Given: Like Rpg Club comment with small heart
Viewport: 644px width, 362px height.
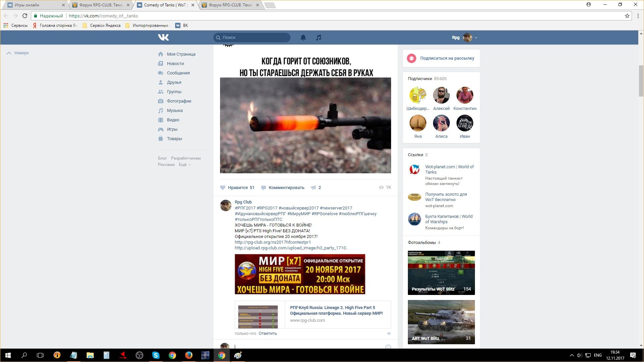Looking at the screenshot, I should pos(389,334).
